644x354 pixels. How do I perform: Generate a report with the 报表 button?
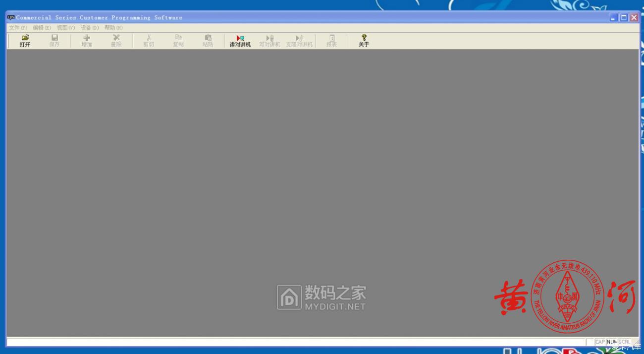331,41
